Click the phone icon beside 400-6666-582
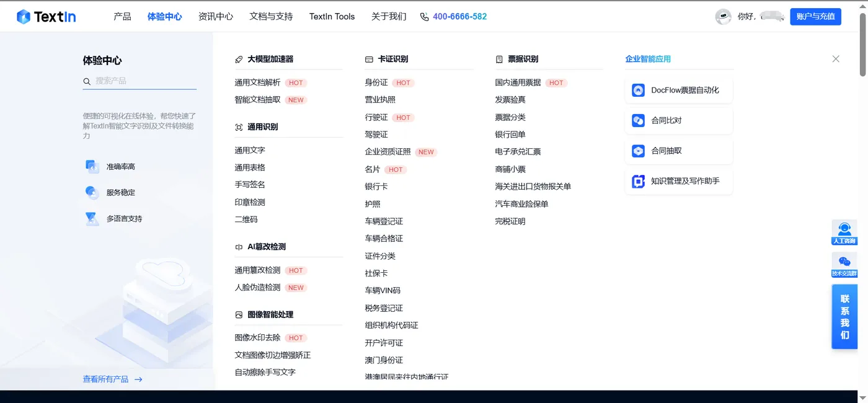Image resolution: width=868 pixels, height=403 pixels. 424,17
